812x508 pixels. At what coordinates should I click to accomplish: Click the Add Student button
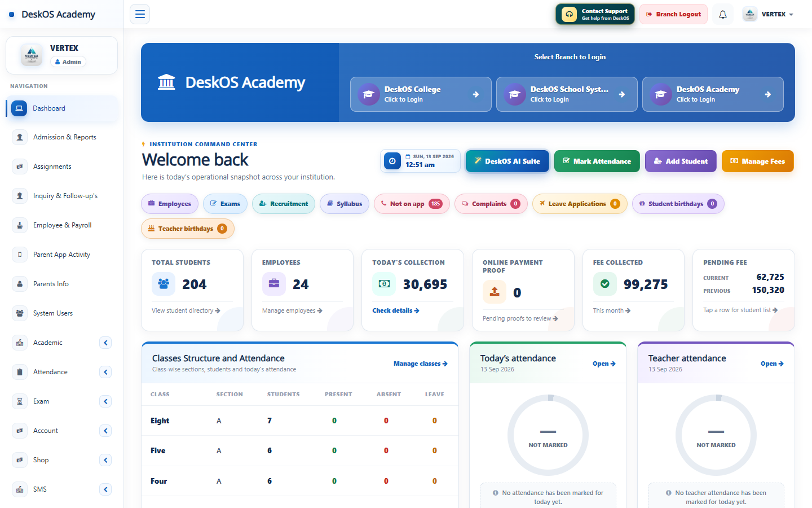point(681,161)
